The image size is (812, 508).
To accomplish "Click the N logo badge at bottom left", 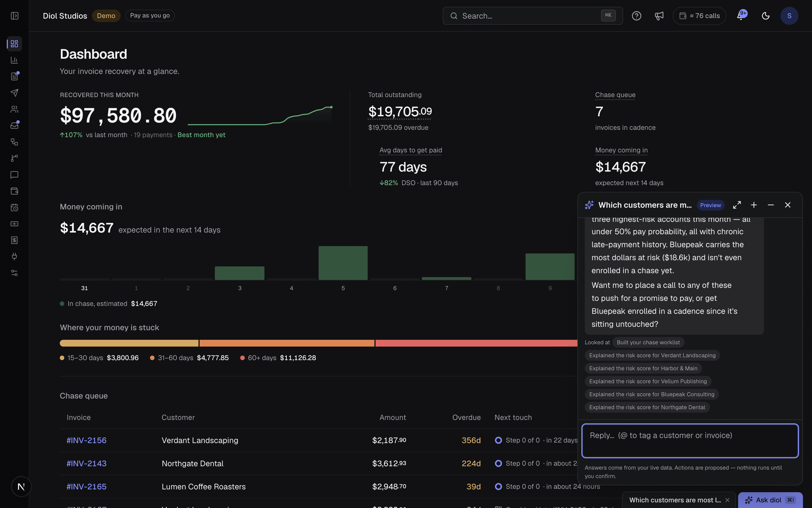I will tap(21, 487).
